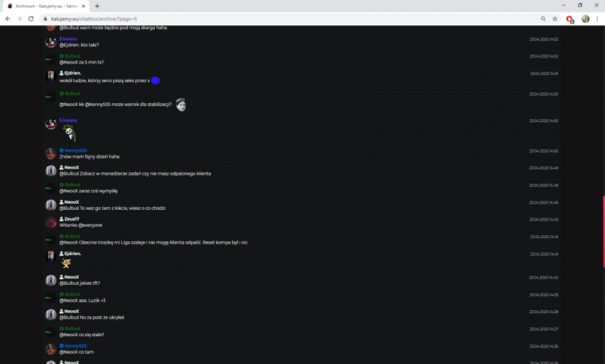Click the badge icon beside KennySSS at 14:26

pyautogui.click(x=61, y=346)
